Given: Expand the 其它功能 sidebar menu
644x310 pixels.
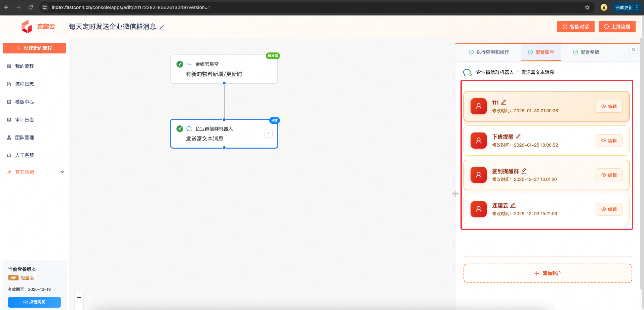Looking at the screenshot, I should coord(35,172).
